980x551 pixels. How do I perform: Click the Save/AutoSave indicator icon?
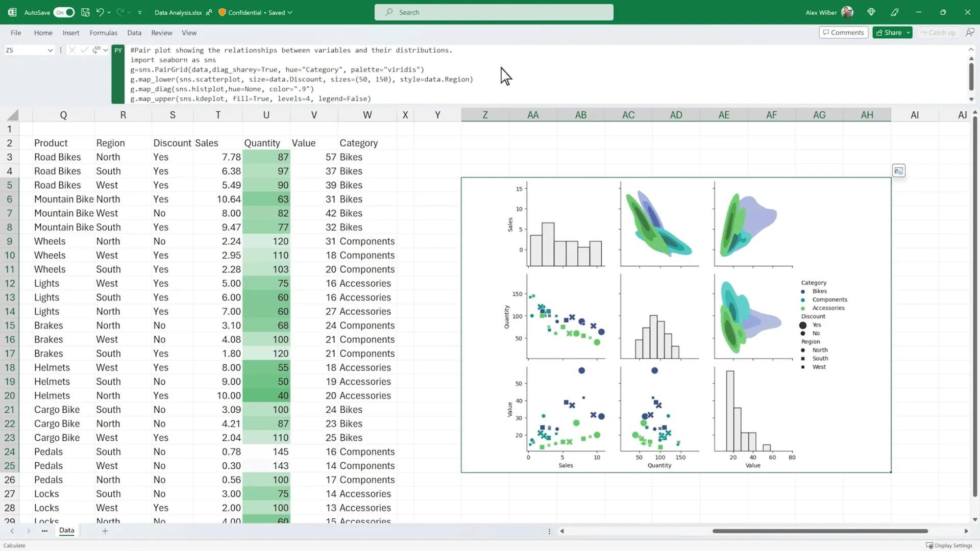pos(85,11)
